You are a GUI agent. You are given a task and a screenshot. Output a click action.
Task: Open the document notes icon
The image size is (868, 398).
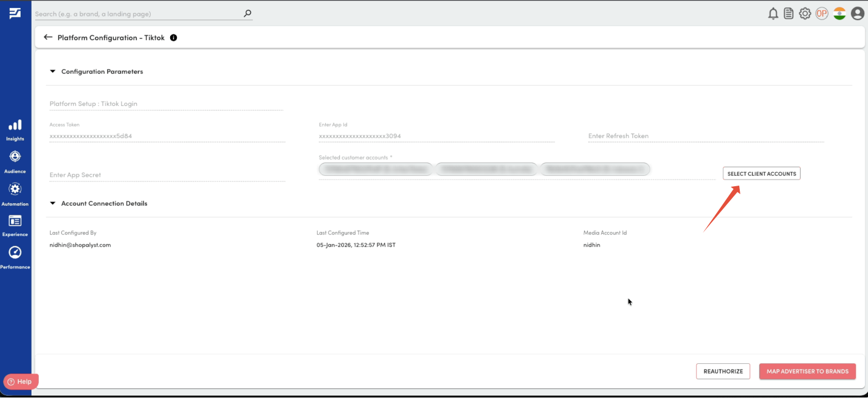point(789,13)
